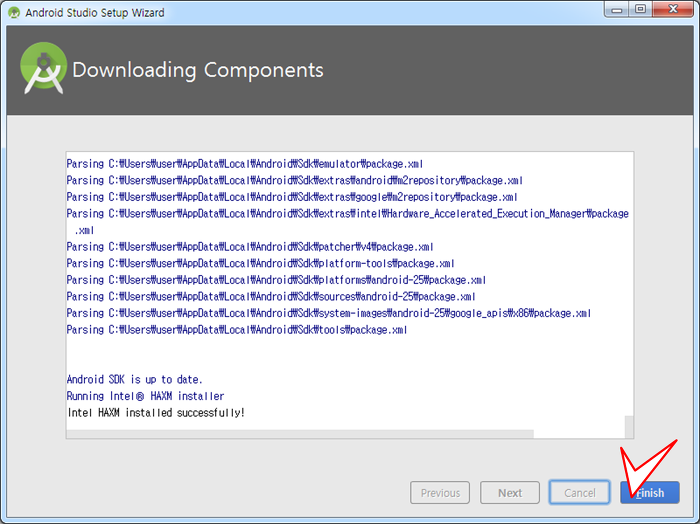This screenshot has width=700, height=524.
Task: Click the Android Studio logo in header
Action: [43, 68]
